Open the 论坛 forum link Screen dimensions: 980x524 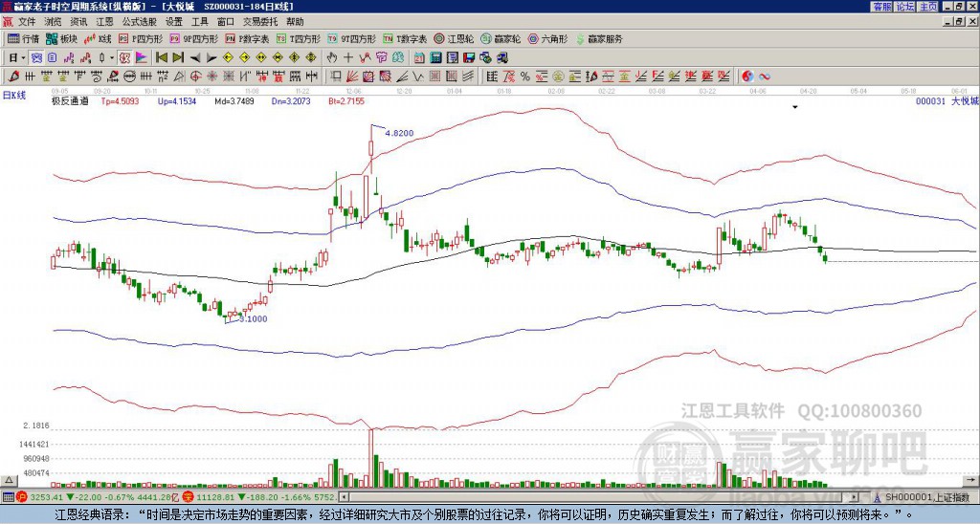905,7
